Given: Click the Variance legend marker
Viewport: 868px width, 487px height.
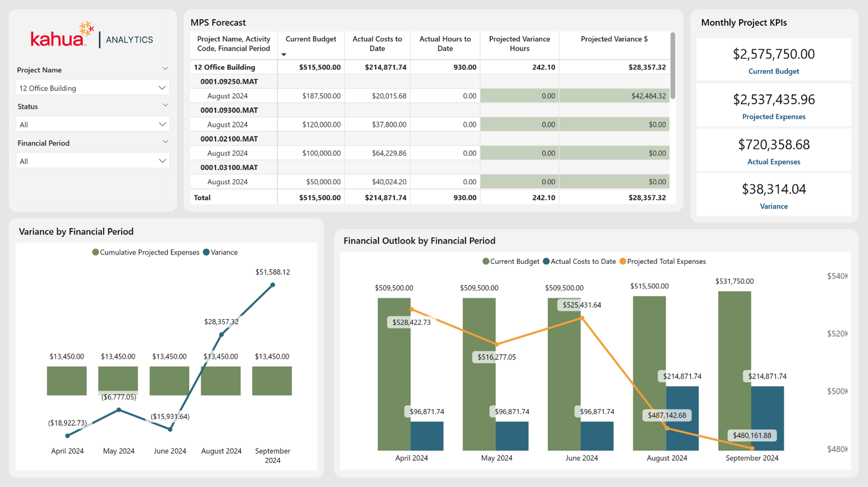Looking at the screenshot, I should click(206, 252).
